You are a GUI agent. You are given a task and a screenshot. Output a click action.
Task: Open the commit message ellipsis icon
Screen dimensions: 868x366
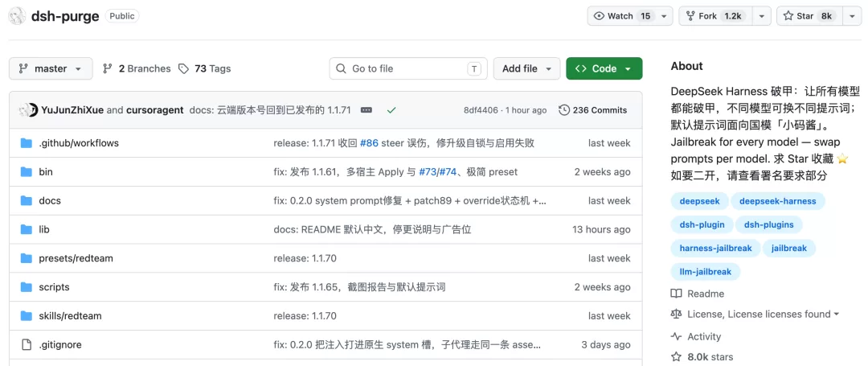point(366,110)
